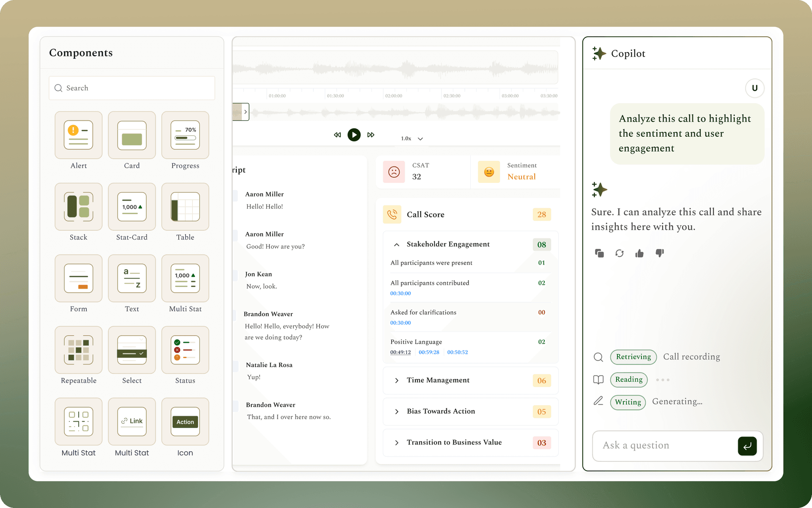Click the CSAT value 32
812x508 pixels.
(417, 177)
